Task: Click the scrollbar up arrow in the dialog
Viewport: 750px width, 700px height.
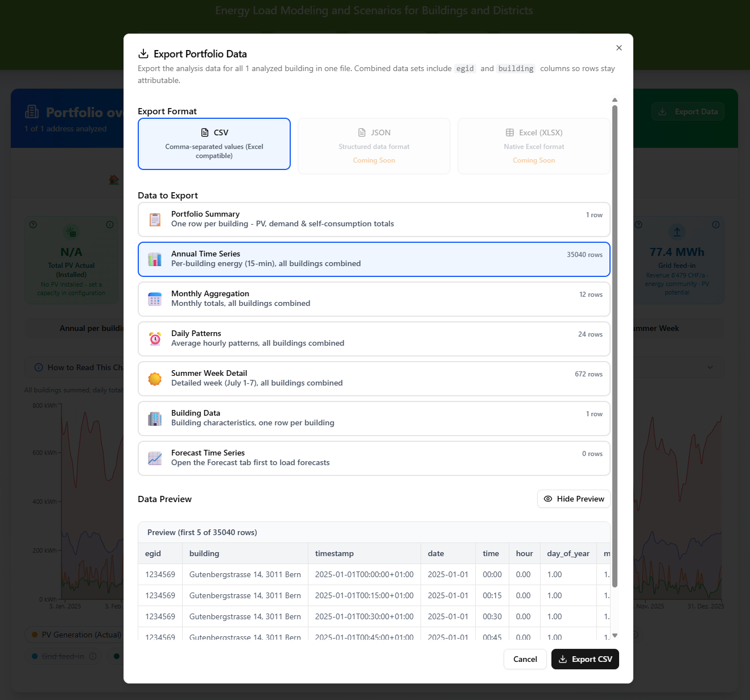Action: 615,100
